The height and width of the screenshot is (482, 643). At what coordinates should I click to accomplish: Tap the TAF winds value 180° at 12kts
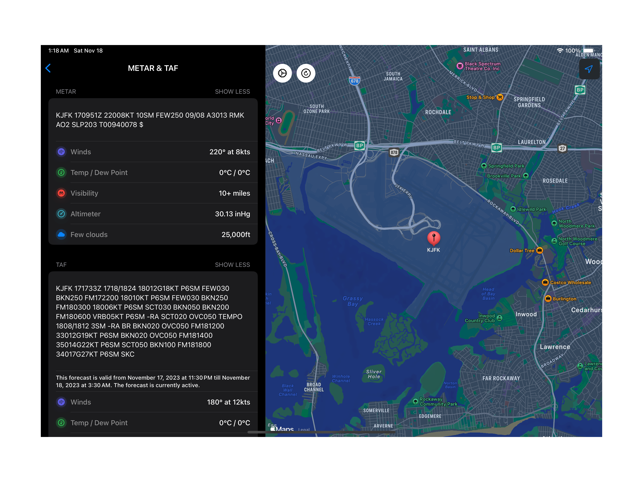(228, 402)
